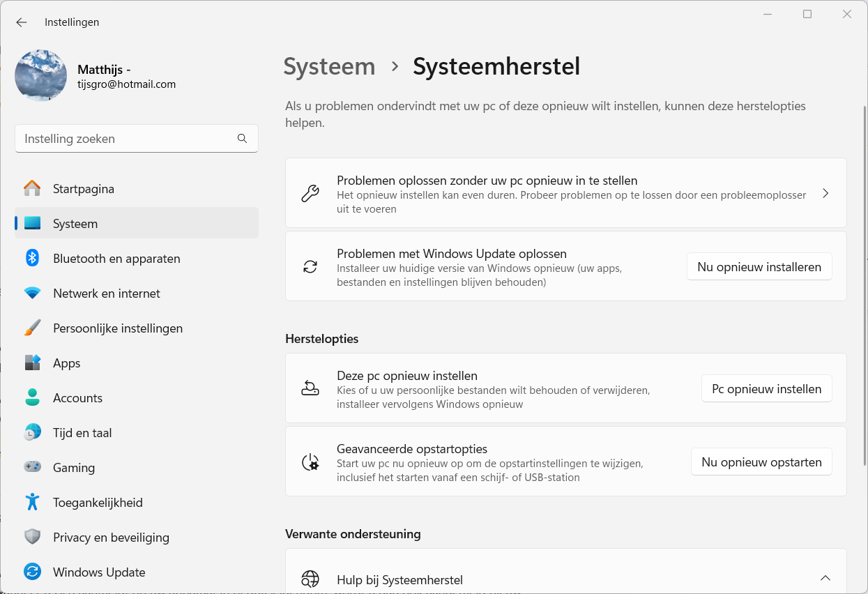This screenshot has width=868, height=594.
Task: Click the Netwerk en internet wifi icon
Action: pos(33,294)
